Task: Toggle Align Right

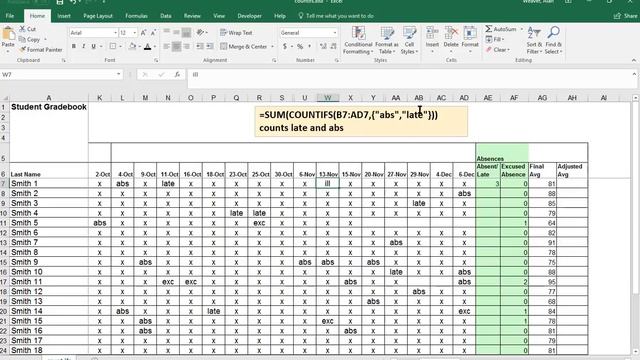Action: click(187, 47)
